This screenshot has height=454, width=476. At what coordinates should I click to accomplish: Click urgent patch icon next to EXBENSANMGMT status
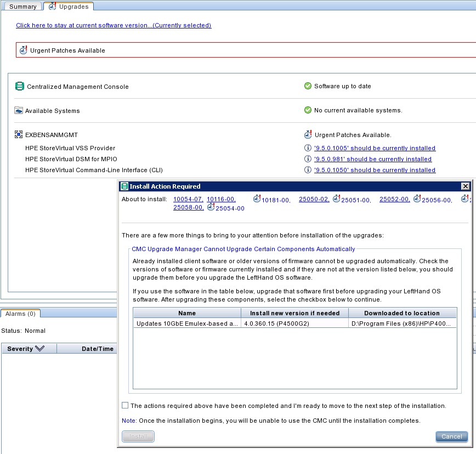(308, 134)
